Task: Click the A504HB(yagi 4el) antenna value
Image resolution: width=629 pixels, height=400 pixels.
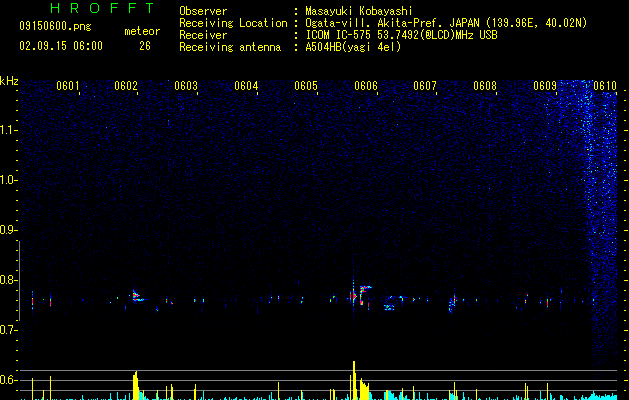Action: click(353, 47)
